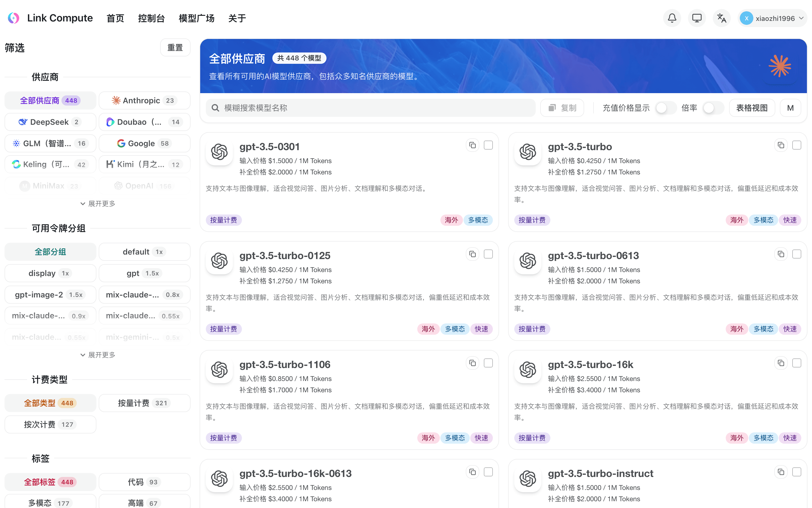
Task: Click the Link Compute logo icon
Action: tap(14, 18)
